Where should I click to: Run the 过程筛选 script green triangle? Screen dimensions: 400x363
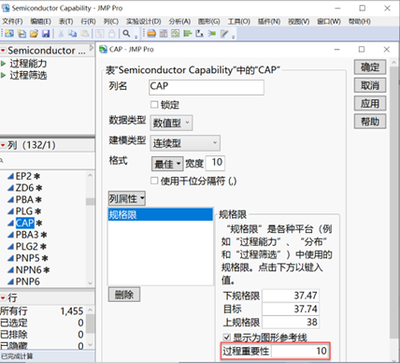3,75
